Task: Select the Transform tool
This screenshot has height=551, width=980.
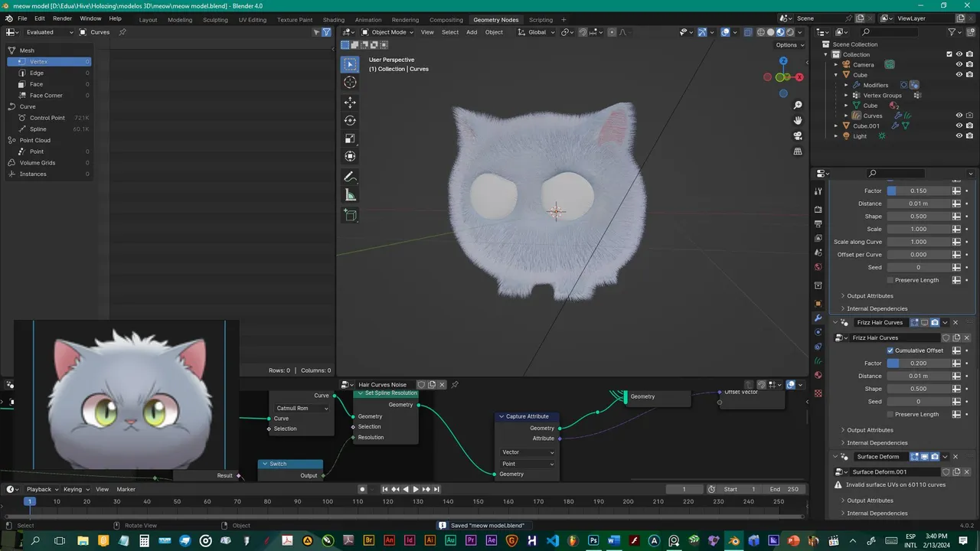Action: click(350, 157)
